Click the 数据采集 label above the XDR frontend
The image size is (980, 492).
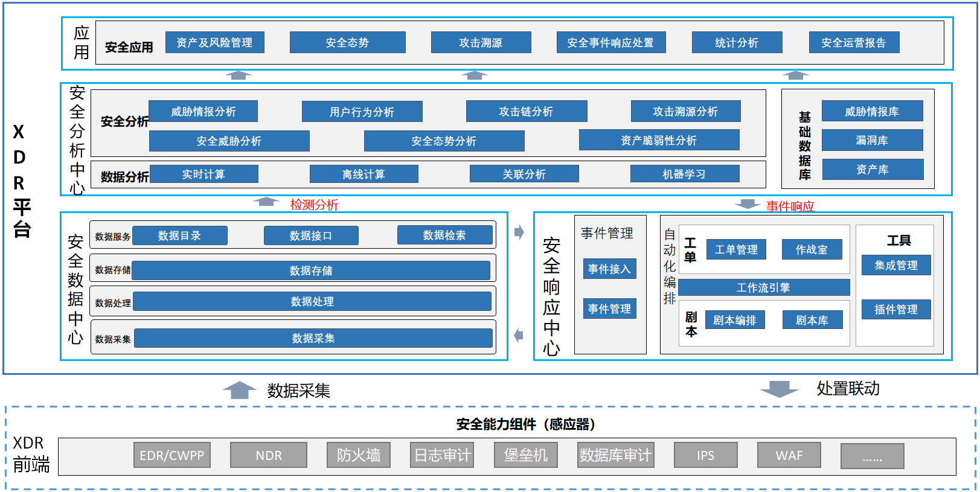pyautogui.click(x=299, y=391)
